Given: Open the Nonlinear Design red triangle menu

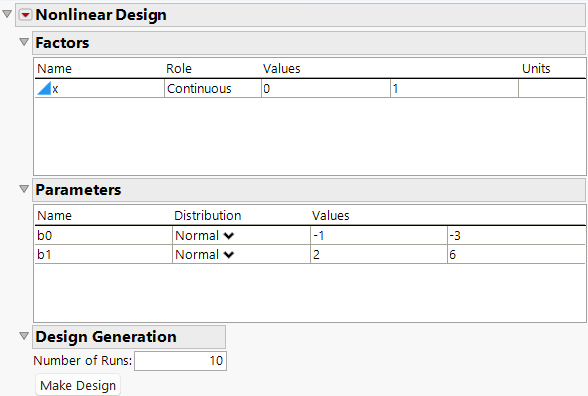Looking at the screenshot, I should point(26,15).
